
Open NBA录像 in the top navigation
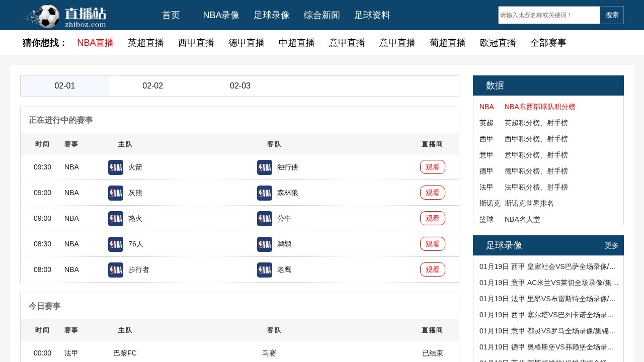click(221, 15)
